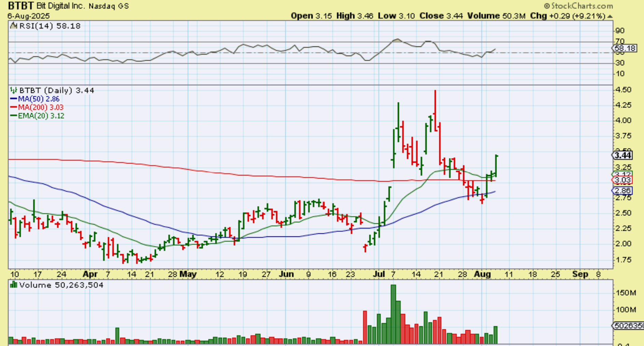Click the Jul label on the date axis
Screen dimensions: 644x346
[x=379, y=274]
